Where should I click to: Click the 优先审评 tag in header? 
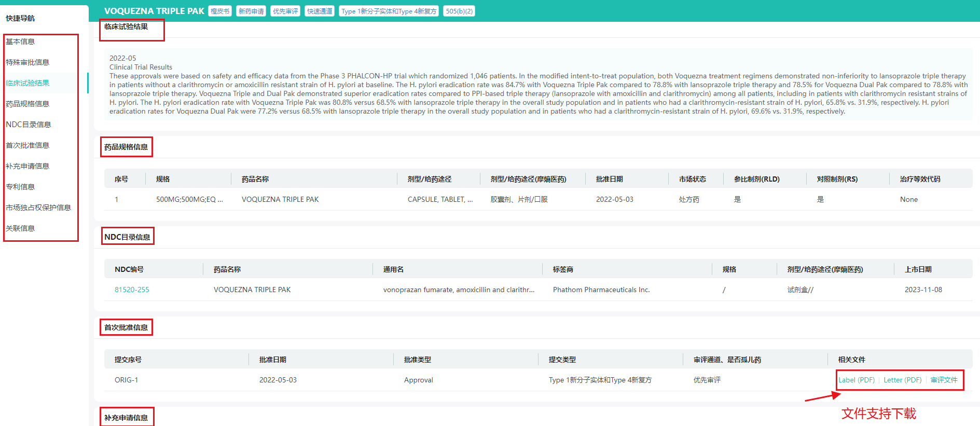[x=285, y=11]
